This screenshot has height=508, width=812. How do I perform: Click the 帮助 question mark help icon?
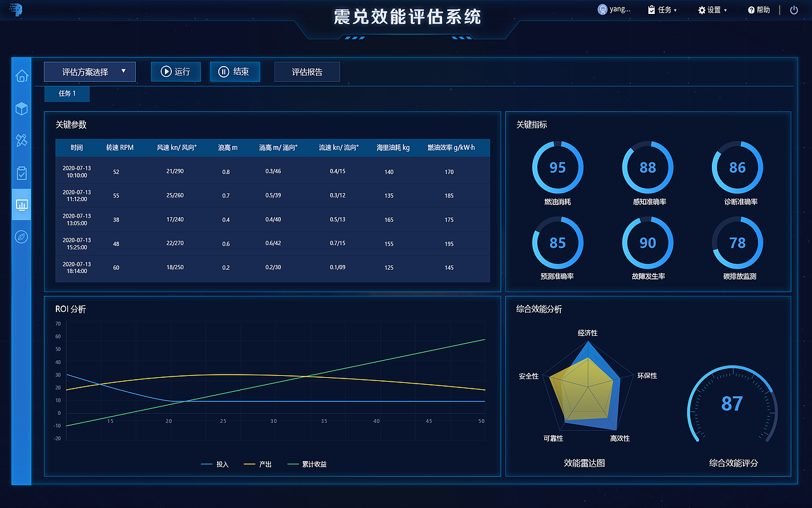[x=751, y=10]
